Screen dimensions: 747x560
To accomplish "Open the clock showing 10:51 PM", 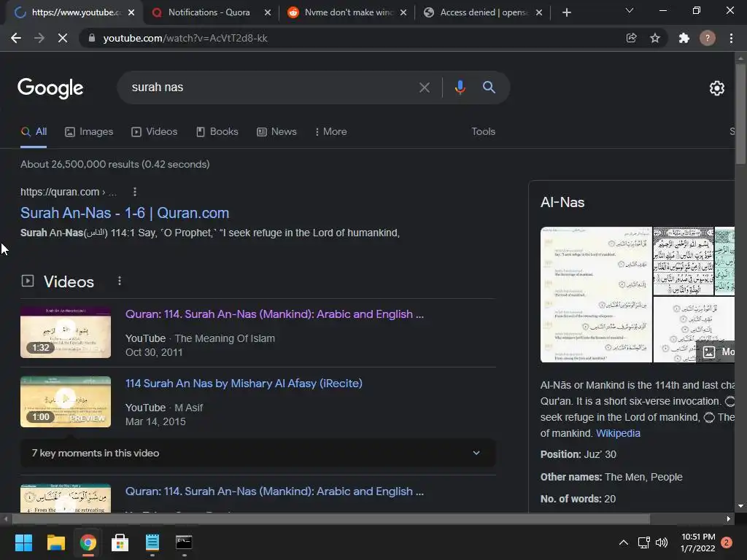I will click(698, 542).
